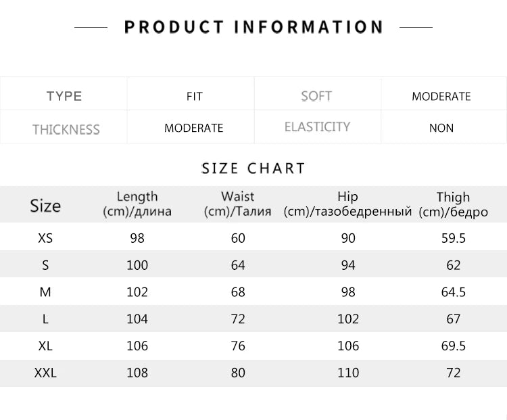Image resolution: width=507 pixels, height=420 pixels.
Task: Select the SOFT label cell
Action: [x=316, y=96]
